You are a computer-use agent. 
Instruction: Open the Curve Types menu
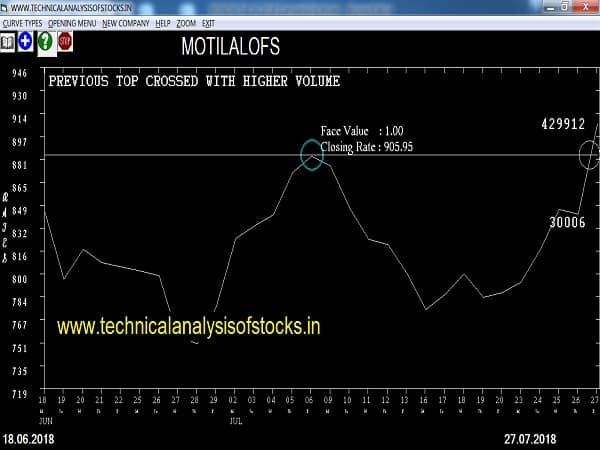tap(23, 22)
